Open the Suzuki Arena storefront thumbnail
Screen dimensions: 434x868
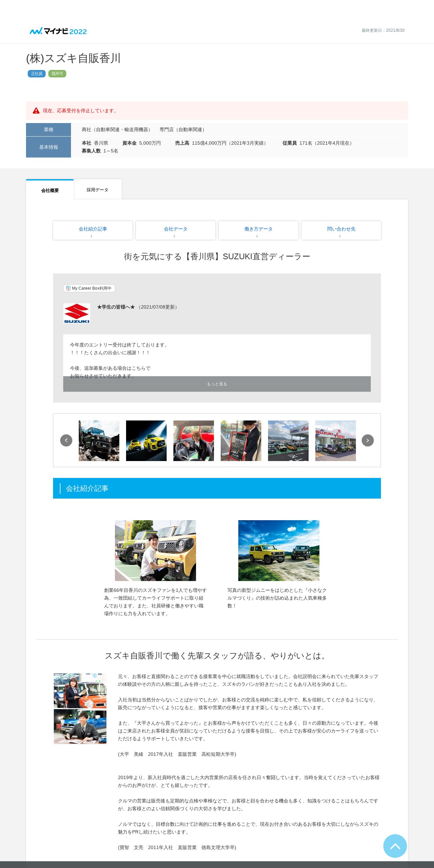click(336, 441)
